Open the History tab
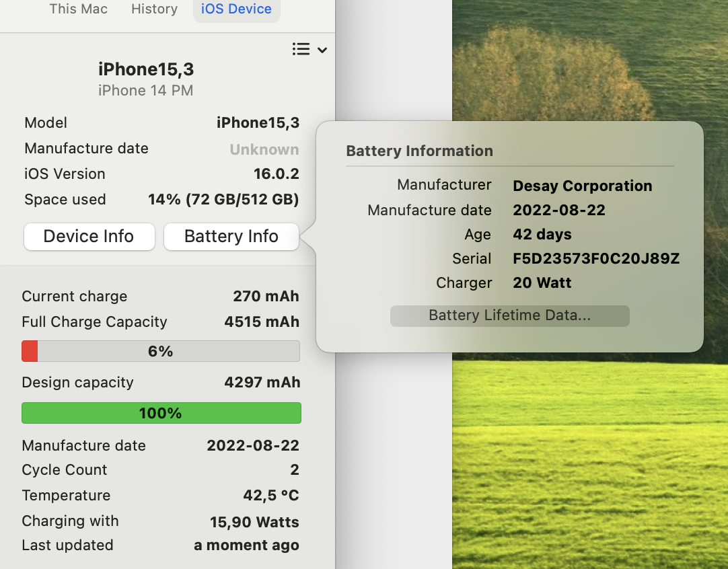The width and height of the screenshot is (728, 569). pyautogui.click(x=154, y=9)
